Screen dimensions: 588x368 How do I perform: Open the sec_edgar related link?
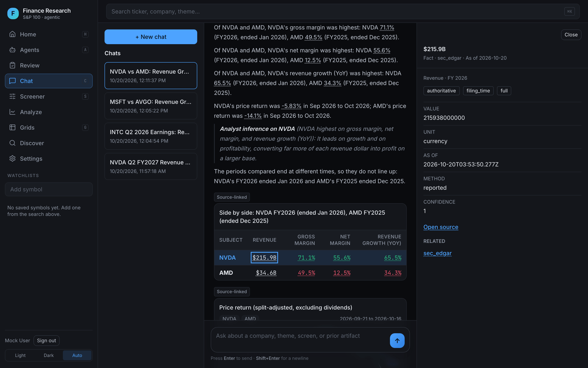[437, 253]
